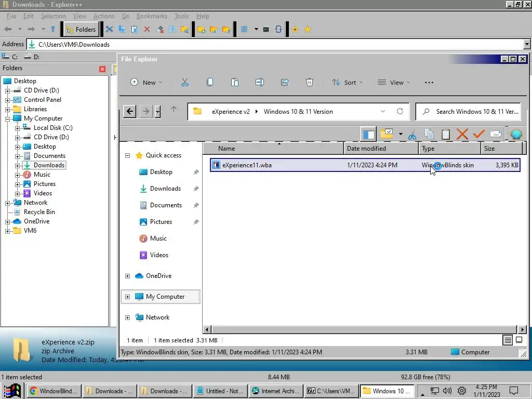Screen dimensions: 532x399
Task: Select the eXperience11.wba file
Action: [x=365, y=165]
